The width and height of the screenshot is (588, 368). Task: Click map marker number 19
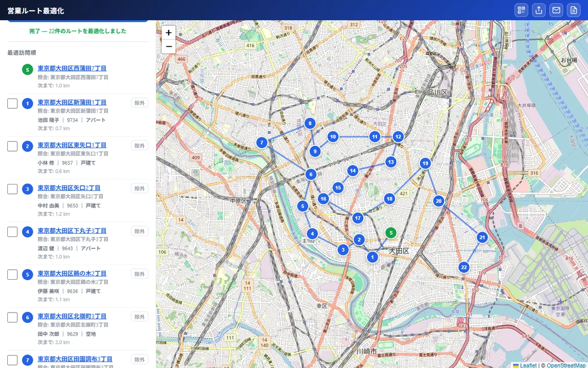coord(425,163)
